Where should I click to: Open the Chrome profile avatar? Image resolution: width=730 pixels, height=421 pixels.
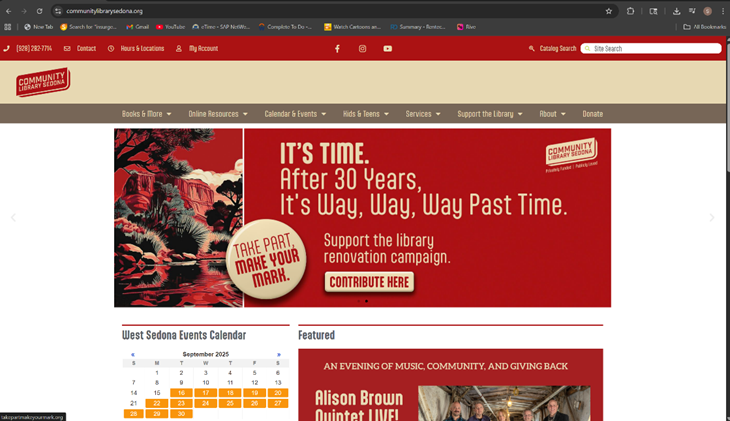[x=708, y=11]
